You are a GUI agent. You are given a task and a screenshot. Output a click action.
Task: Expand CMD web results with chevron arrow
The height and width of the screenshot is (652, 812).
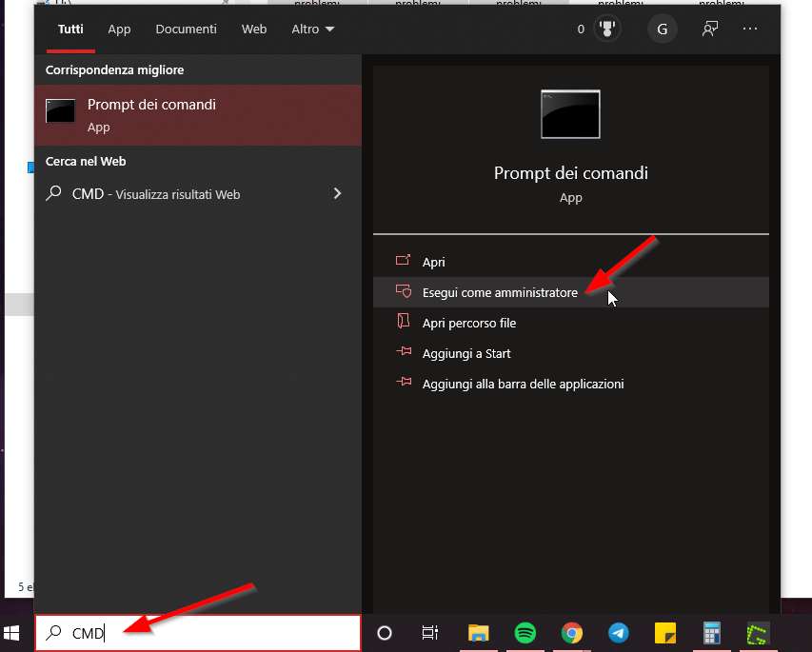point(337,194)
